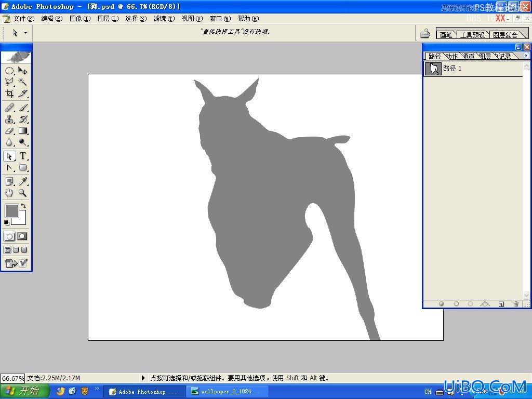Select the Clone Stamp tool
Viewport: 532px width, 399px height.
tap(9, 119)
